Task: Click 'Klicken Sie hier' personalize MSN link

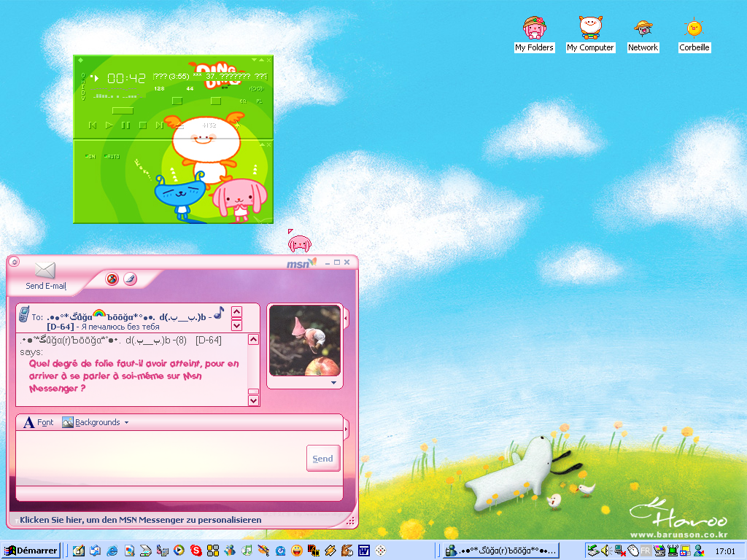Action: pyautogui.click(x=141, y=520)
